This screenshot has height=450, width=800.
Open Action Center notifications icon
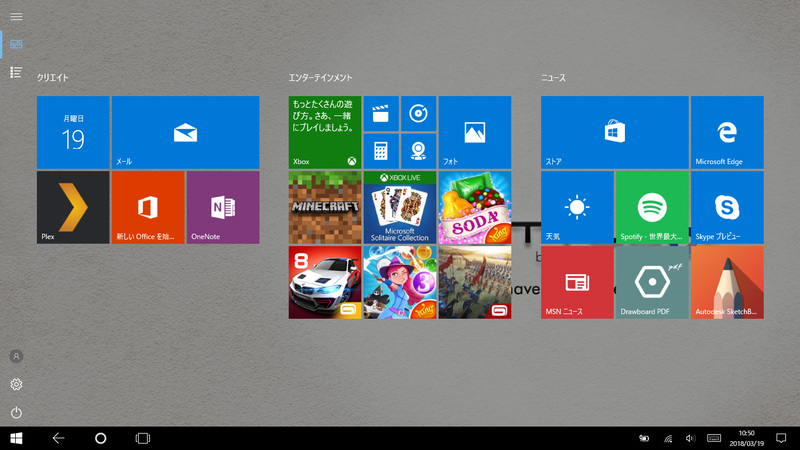pos(781,438)
